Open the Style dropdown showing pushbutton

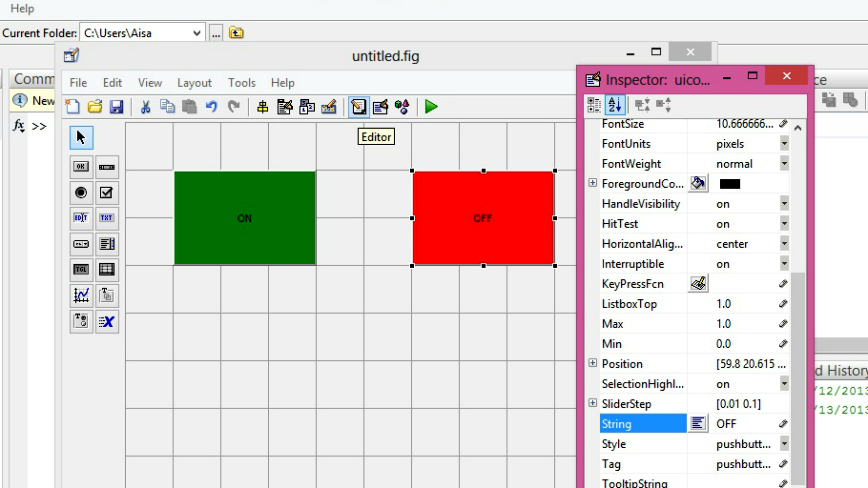pos(784,444)
